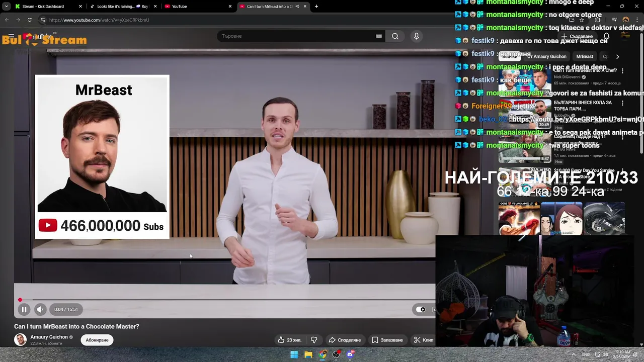The image size is (644, 362).
Task: Dislike the video with thumbs-down
Action: [x=314, y=340]
